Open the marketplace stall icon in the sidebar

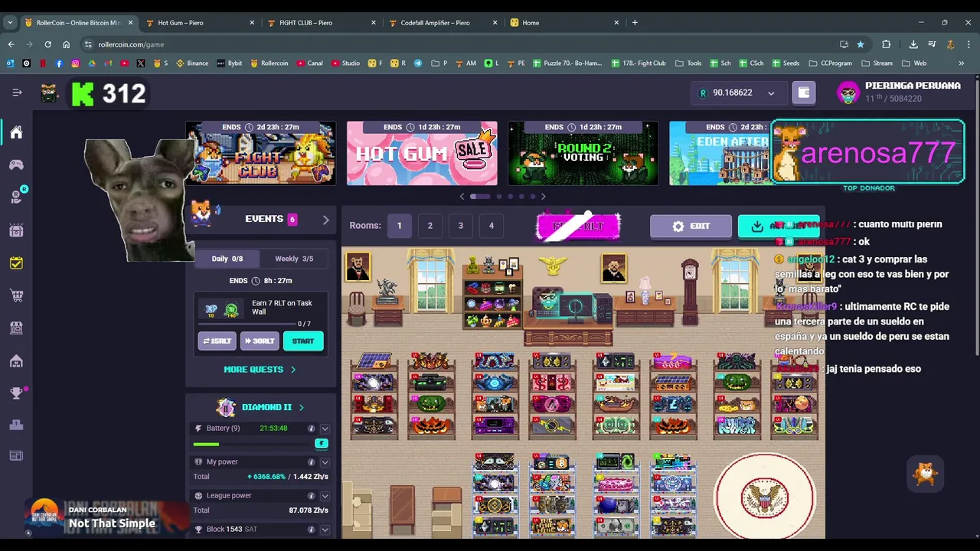[16, 328]
